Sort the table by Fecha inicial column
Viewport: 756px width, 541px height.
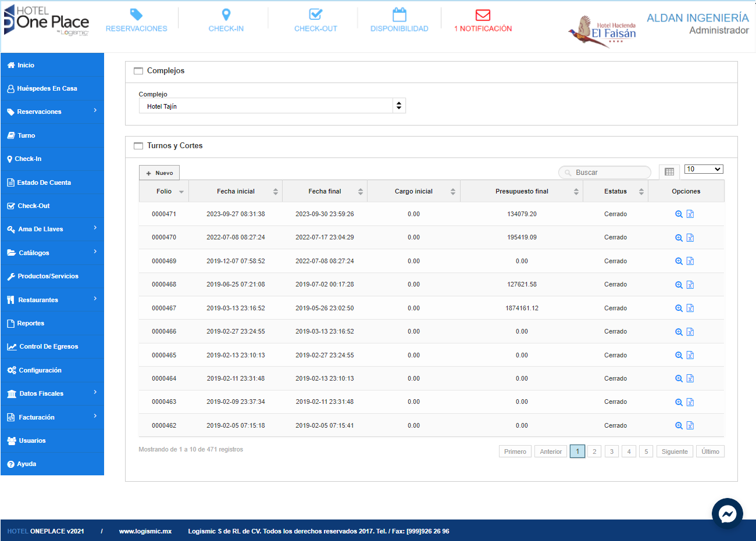pyautogui.click(x=236, y=191)
